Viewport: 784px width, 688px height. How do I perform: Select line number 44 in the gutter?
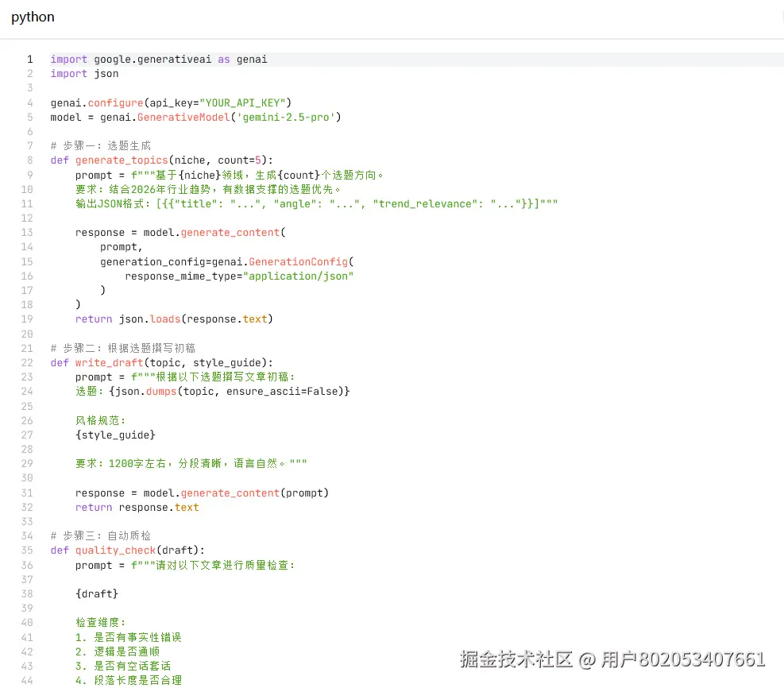coord(27,680)
